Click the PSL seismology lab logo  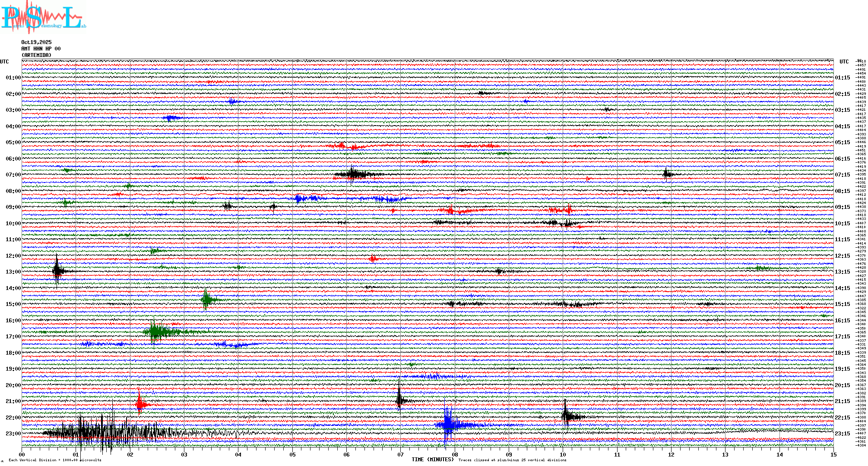43,17
